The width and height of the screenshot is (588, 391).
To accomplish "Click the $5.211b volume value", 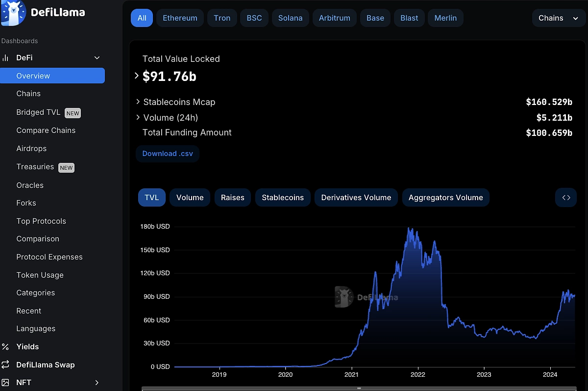I will click(x=554, y=118).
